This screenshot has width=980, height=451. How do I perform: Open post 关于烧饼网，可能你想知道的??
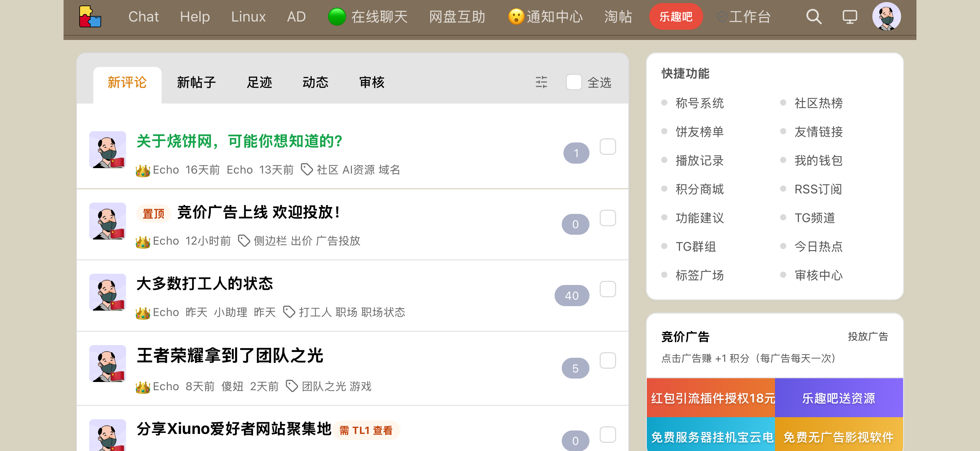tap(239, 141)
